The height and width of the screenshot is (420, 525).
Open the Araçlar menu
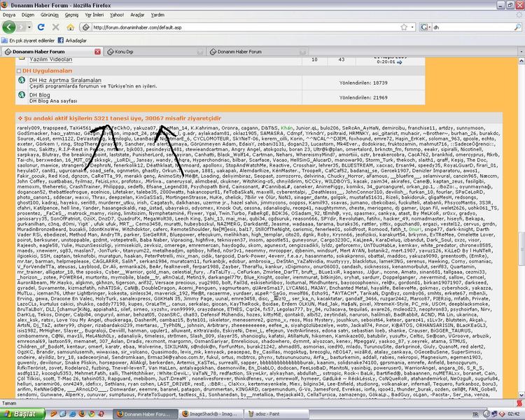click(x=137, y=15)
